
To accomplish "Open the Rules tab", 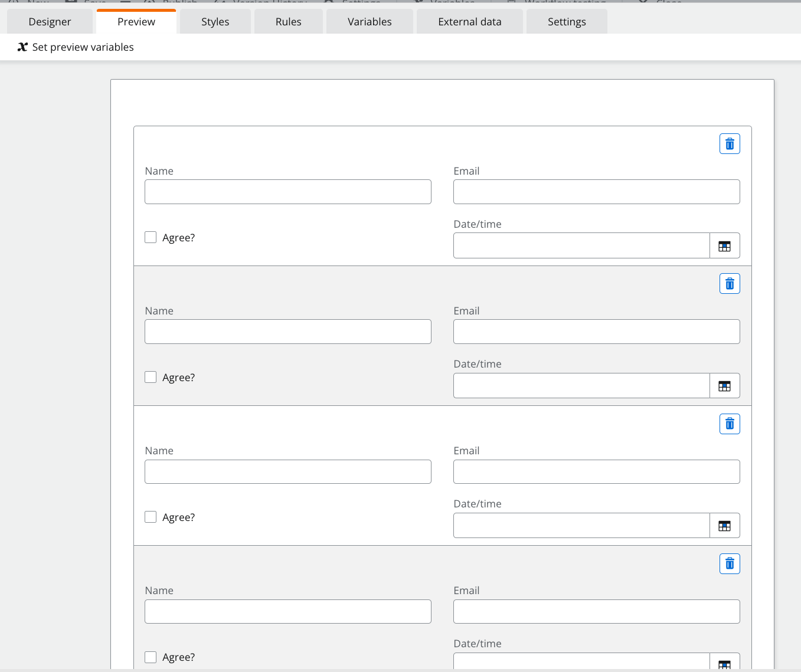I will pyautogui.click(x=288, y=21).
